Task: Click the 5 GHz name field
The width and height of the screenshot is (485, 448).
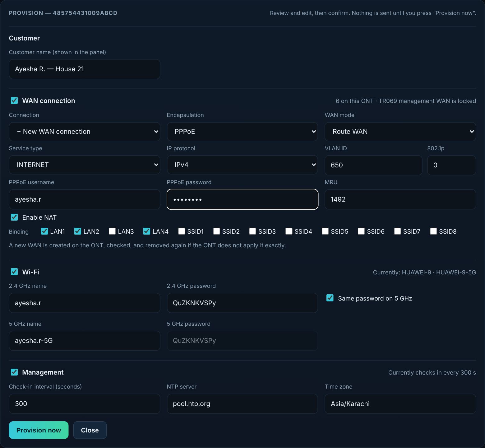Action: point(85,341)
